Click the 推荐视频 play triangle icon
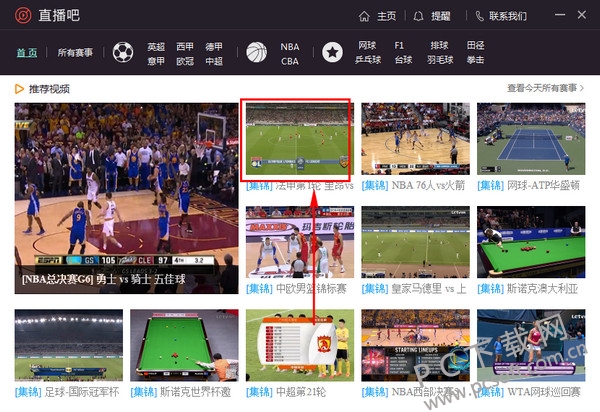The width and height of the screenshot is (600, 412). (x=19, y=89)
